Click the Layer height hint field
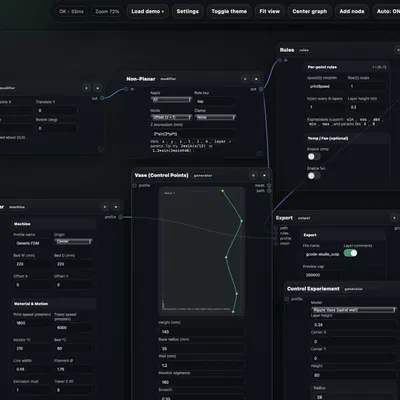The image size is (400, 400). [x=367, y=107]
